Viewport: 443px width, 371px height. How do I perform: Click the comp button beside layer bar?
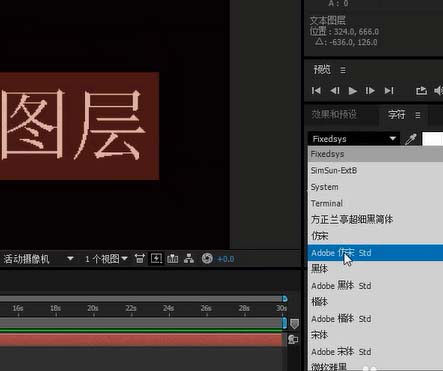point(293,339)
